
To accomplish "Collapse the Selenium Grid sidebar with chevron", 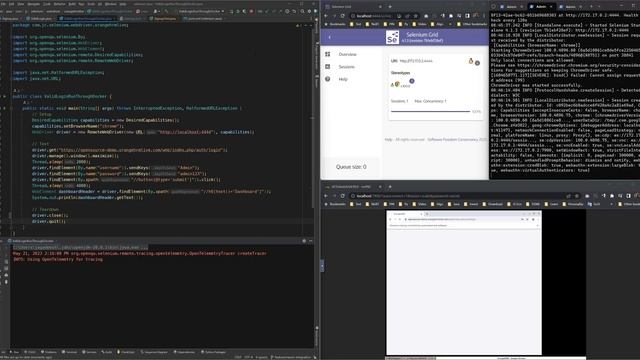I will [329, 37].
